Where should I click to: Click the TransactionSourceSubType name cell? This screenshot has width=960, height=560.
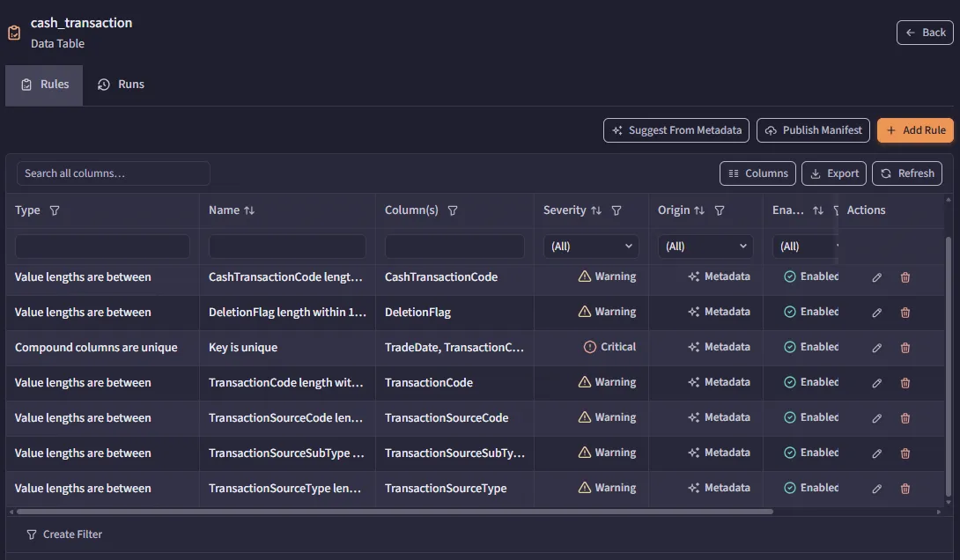[x=287, y=453]
